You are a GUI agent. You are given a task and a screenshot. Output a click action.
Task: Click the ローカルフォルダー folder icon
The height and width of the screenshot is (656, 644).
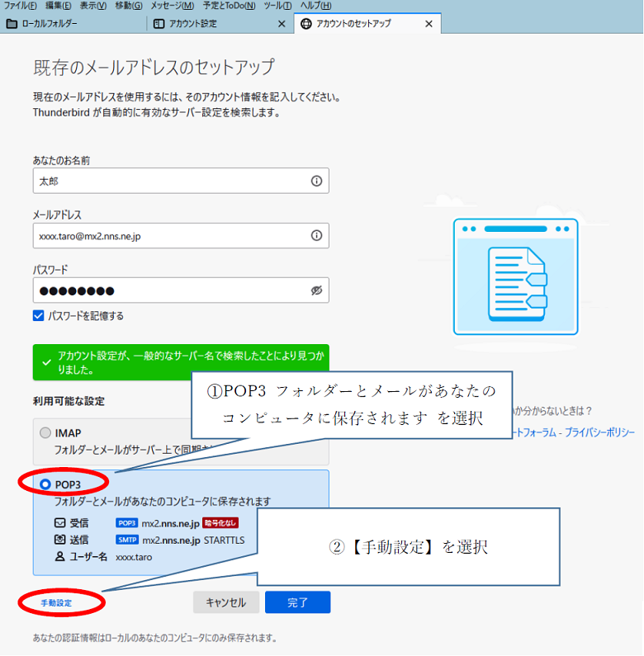(x=12, y=24)
